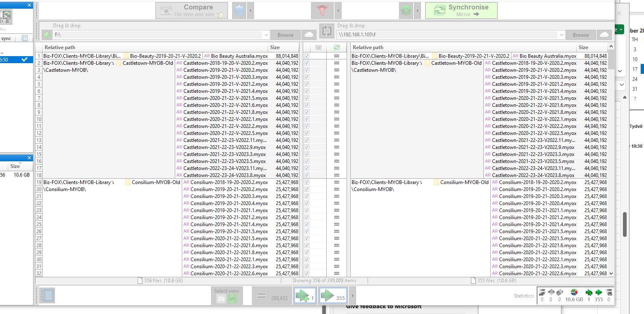This screenshot has width=644, height=314.
Task: Toggle the overview panel list icon at bottom
Action: pyautogui.click(x=47, y=295)
